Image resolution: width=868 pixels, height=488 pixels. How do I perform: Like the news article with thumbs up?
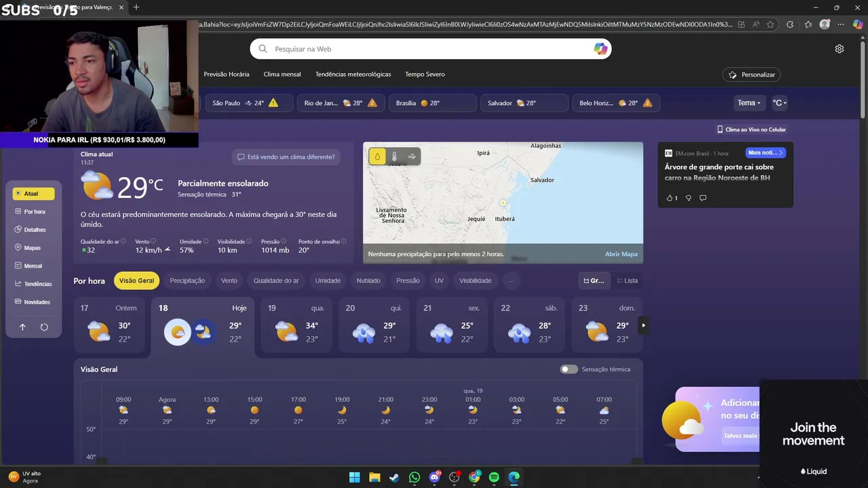671,198
